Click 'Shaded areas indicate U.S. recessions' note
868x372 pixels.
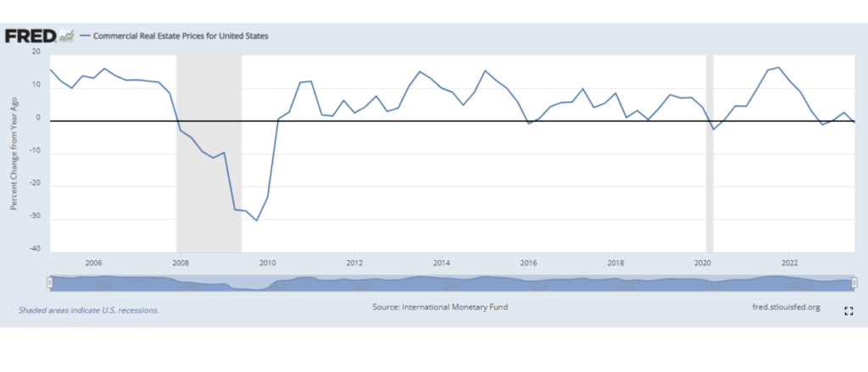click(88, 310)
